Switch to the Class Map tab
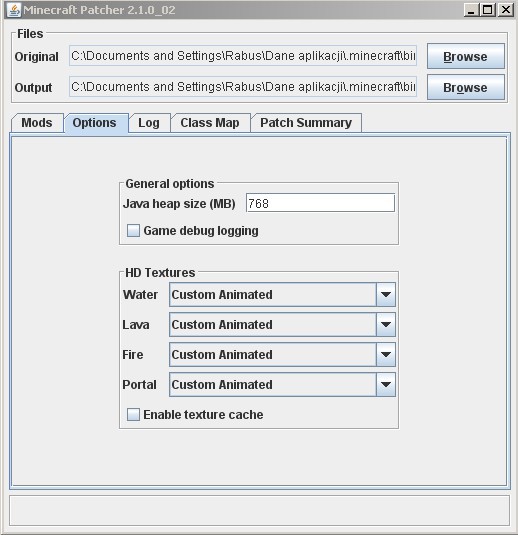 click(211, 123)
